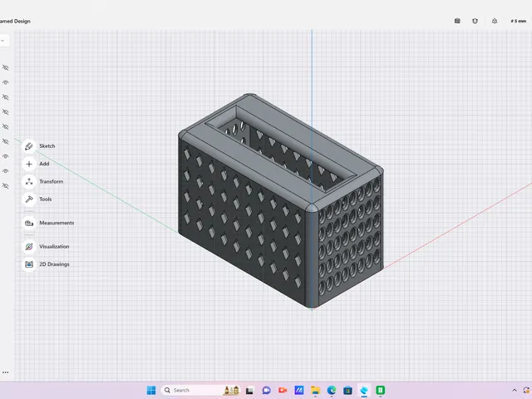Open the three-dots more options menu

(6, 372)
